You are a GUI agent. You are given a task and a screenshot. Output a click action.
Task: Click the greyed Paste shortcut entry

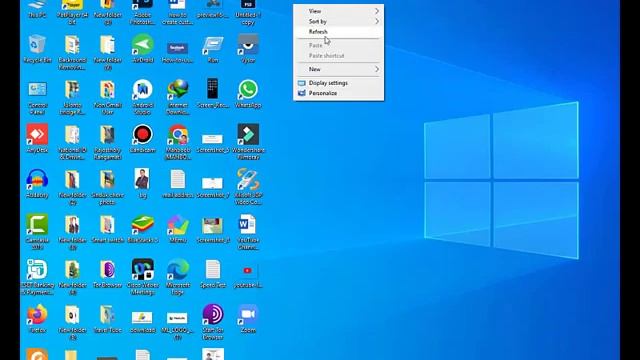[x=338, y=56]
